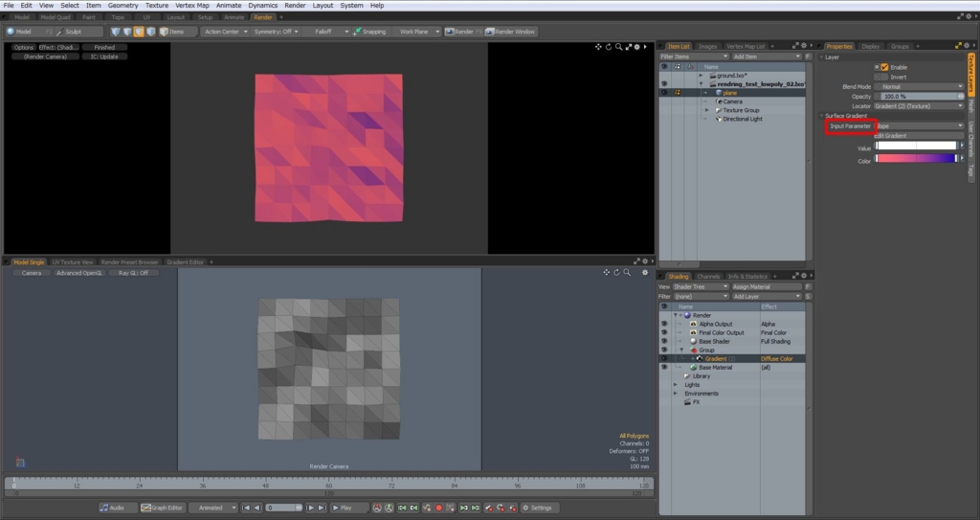Switch to the Channels tab
Screen dimensions: 980x520
coord(708,277)
